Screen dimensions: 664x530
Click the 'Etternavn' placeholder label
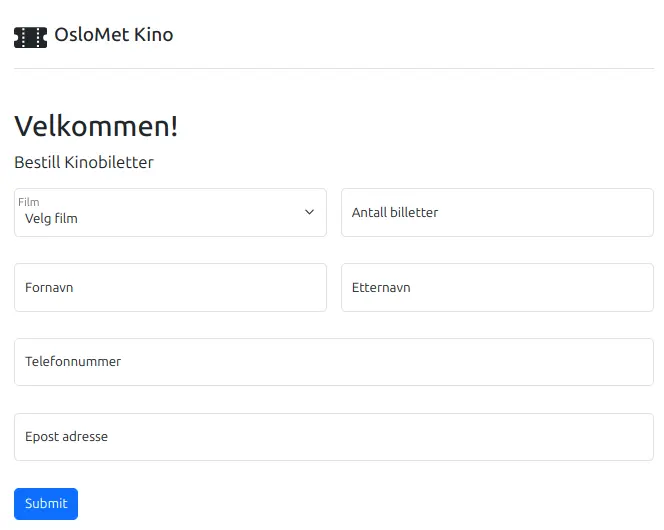pos(381,288)
